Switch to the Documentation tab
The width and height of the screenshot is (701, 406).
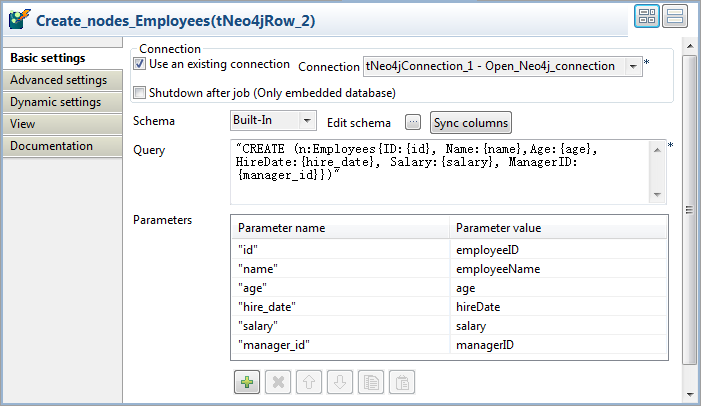[51, 146]
